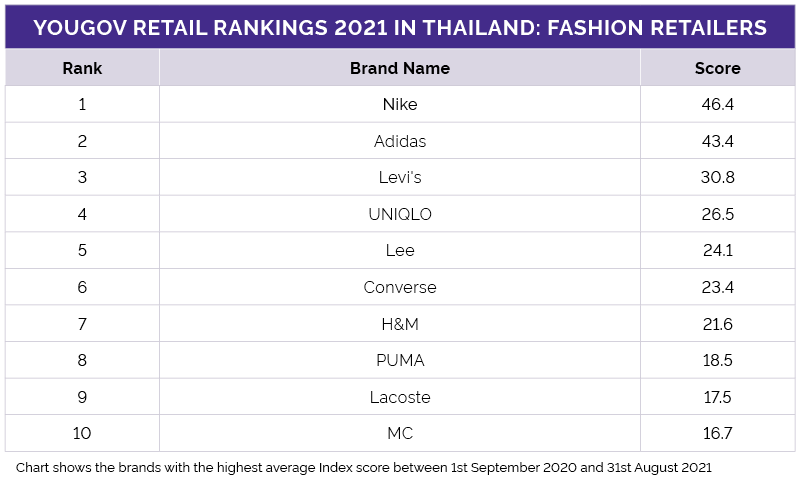Select the Converse brand name
The width and height of the screenshot is (800, 487).
click(399, 287)
